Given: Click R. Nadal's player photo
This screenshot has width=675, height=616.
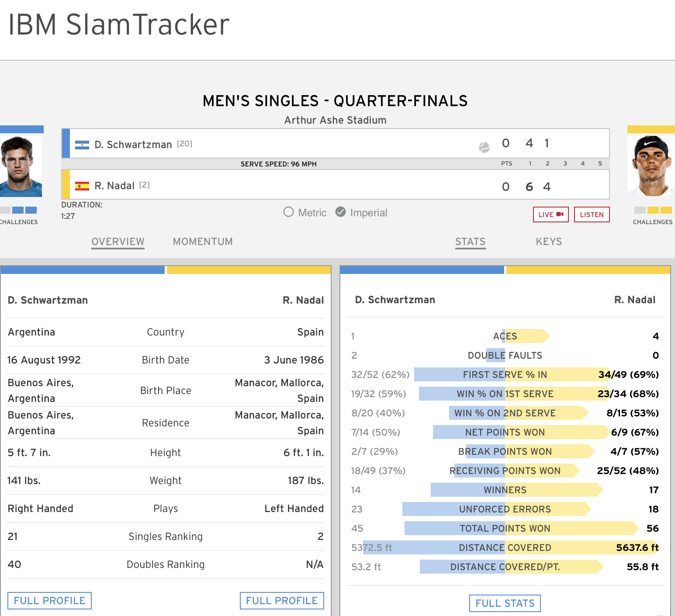Looking at the screenshot, I should pyautogui.click(x=651, y=166).
